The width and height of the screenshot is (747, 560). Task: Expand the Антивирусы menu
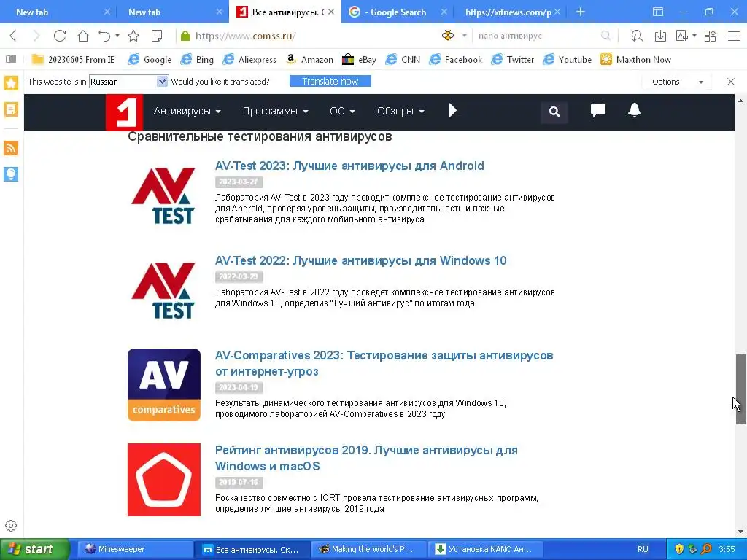click(187, 111)
